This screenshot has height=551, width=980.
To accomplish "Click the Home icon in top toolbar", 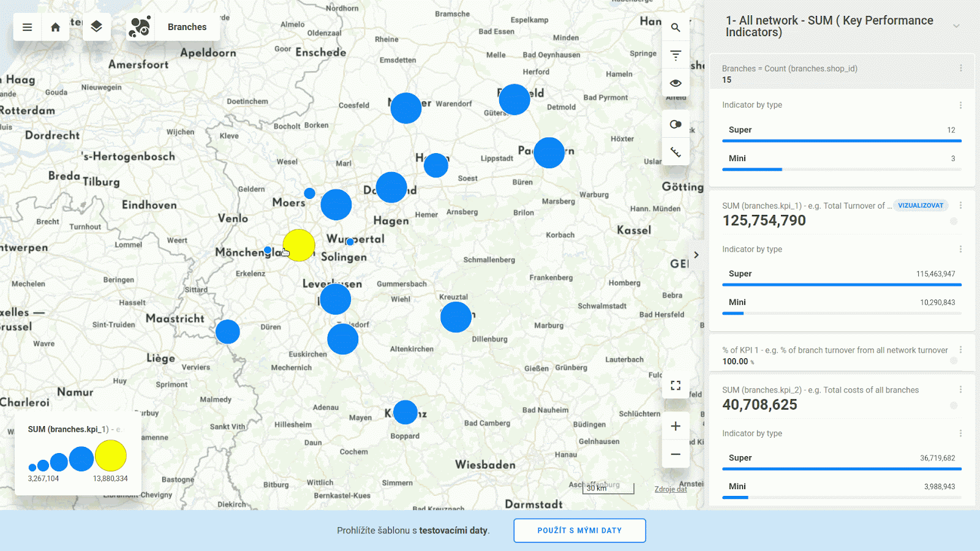I will click(55, 27).
